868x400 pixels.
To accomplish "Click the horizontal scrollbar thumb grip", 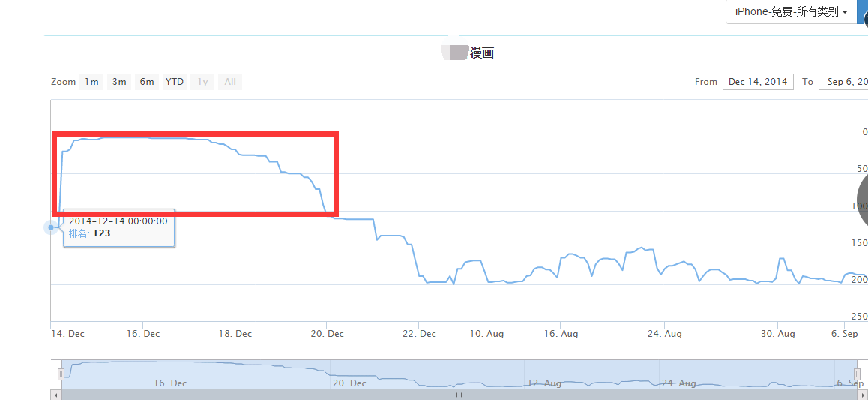I will tap(459, 395).
